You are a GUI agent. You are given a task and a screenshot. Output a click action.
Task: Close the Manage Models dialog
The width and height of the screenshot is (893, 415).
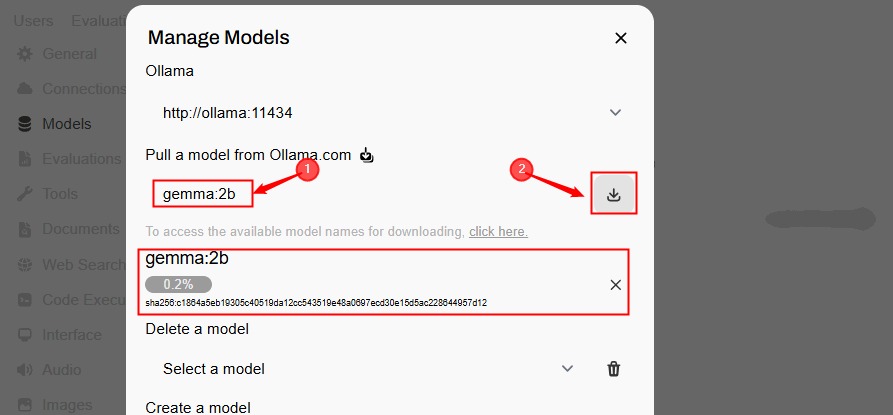point(620,38)
